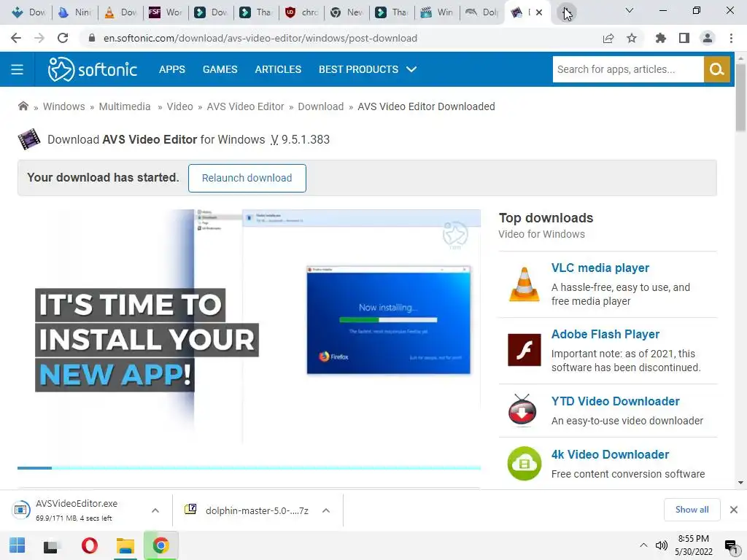Viewport: 747px width, 560px height.
Task: Click the Relaunch download button
Action: [x=247, y=178]
